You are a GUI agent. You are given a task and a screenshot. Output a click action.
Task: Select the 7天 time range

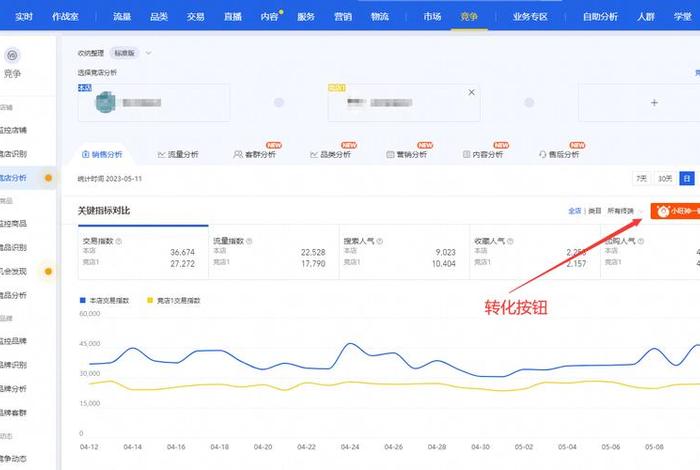tap(642, 179)
